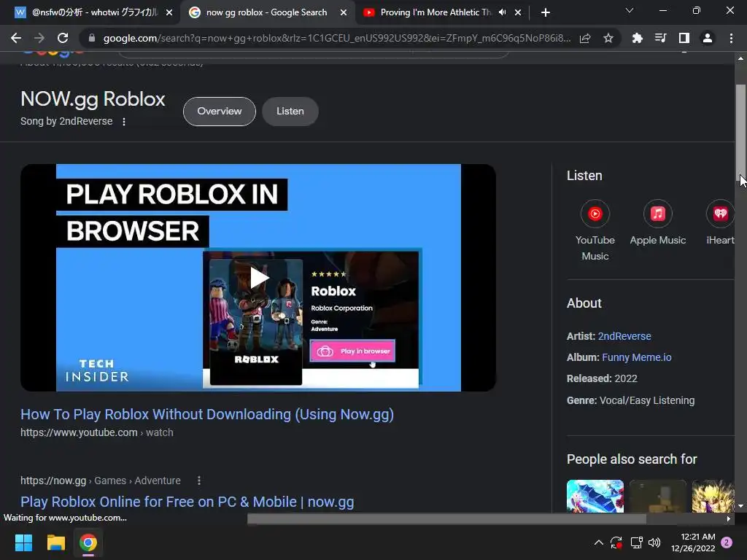This screenshot has height=560, width=747.
Task: Go forward in browser history
Action: [39, 38]
